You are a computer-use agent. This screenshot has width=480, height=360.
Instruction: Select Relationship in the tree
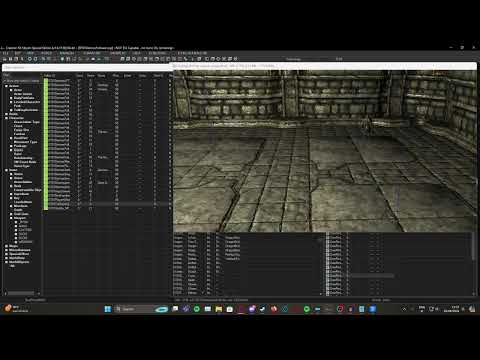coord(23,158)
